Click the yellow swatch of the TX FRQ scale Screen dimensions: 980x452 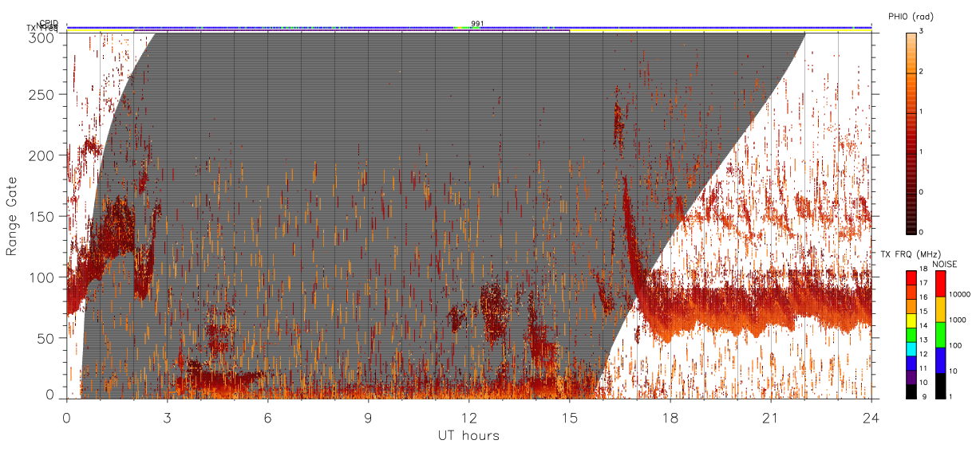coord(911,320)
